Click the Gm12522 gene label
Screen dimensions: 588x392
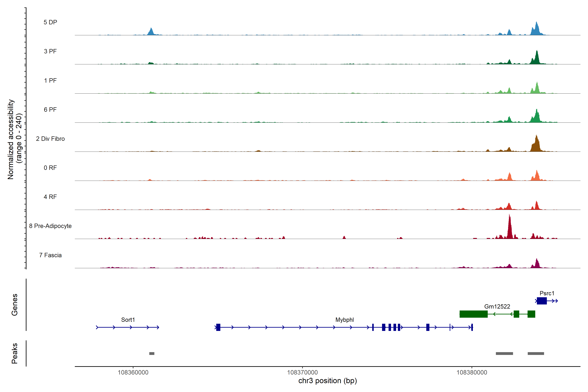pyautogui.click(x=497, y=307)
